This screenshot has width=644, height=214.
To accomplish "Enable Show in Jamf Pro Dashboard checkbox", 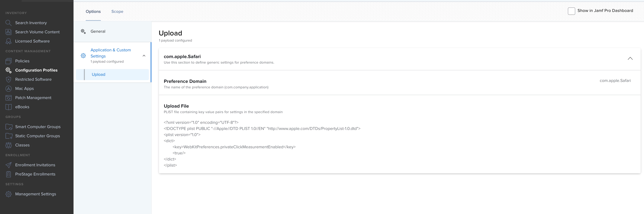I will (x=571, y=11).
